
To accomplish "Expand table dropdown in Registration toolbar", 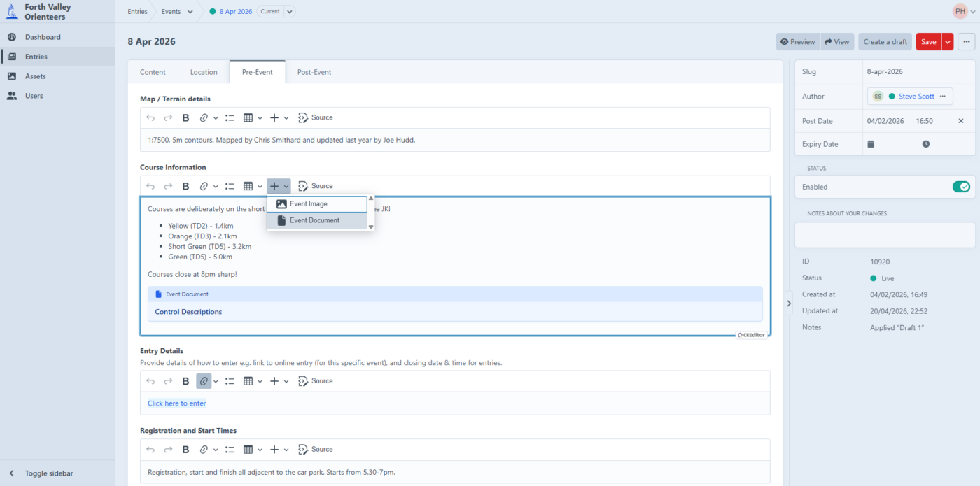I will click(260, 450).
